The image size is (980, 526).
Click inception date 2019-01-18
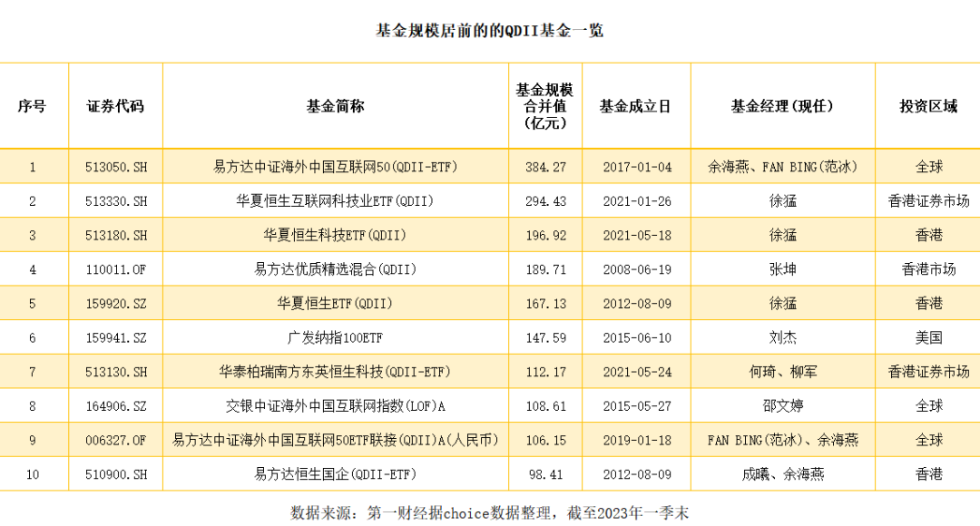[637, 441]
